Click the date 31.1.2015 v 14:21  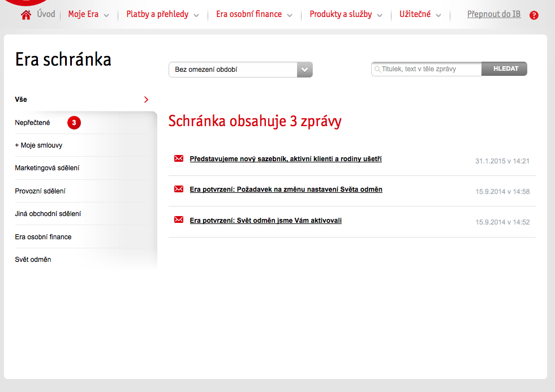pos(502,161)
